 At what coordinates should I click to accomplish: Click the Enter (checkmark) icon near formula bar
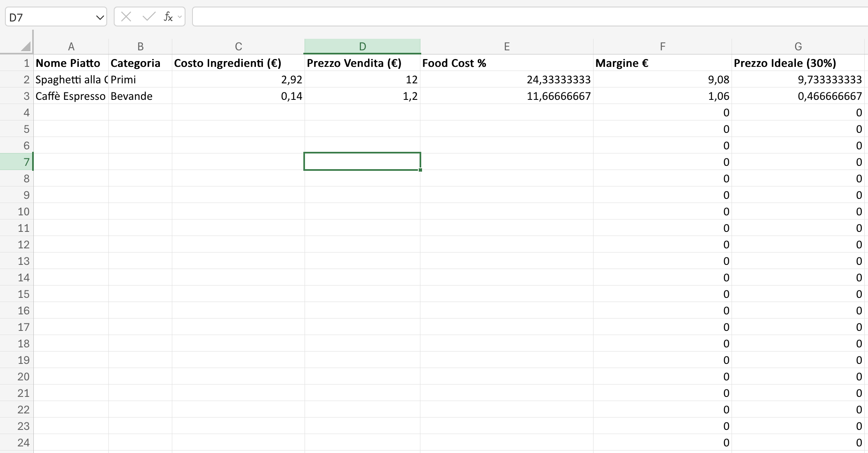pyautogui.click(x=148, y=17)
